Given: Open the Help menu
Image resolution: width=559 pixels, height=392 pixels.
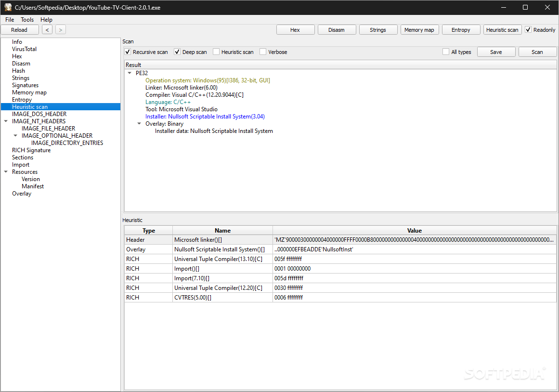Looking at the screenshot, I should 46,20.
